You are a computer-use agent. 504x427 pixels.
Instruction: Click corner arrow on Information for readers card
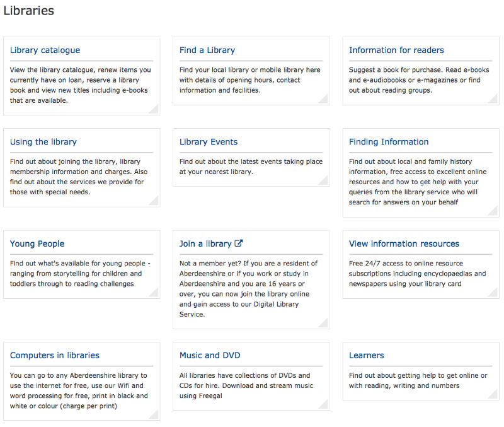tap(493, 99)
